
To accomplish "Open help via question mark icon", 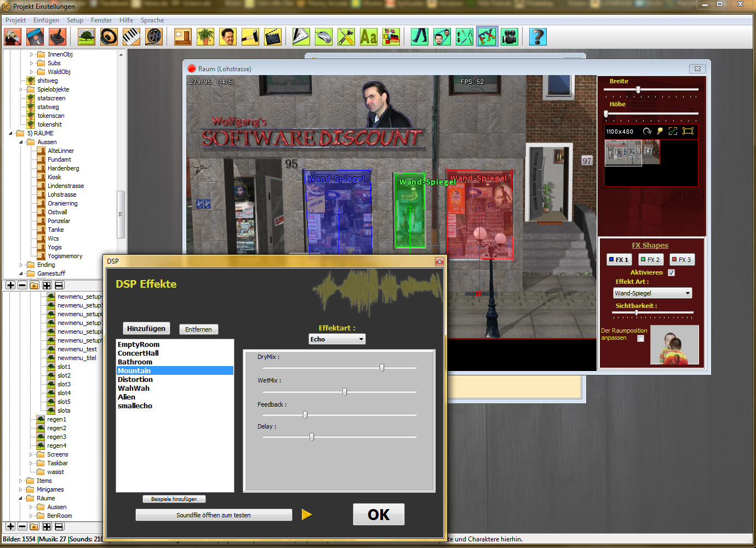I will click(x=537, y=37).
